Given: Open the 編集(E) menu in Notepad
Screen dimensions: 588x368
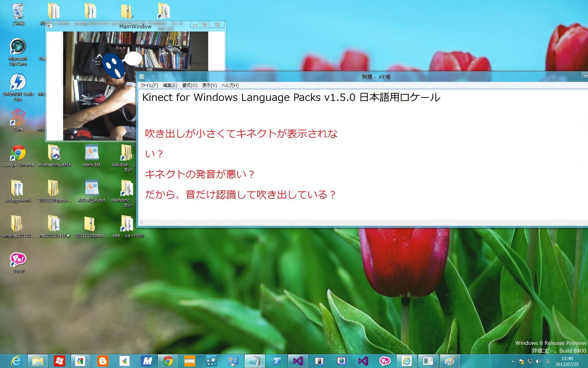Looking at the screenshot, I should (x=170, y=86).
